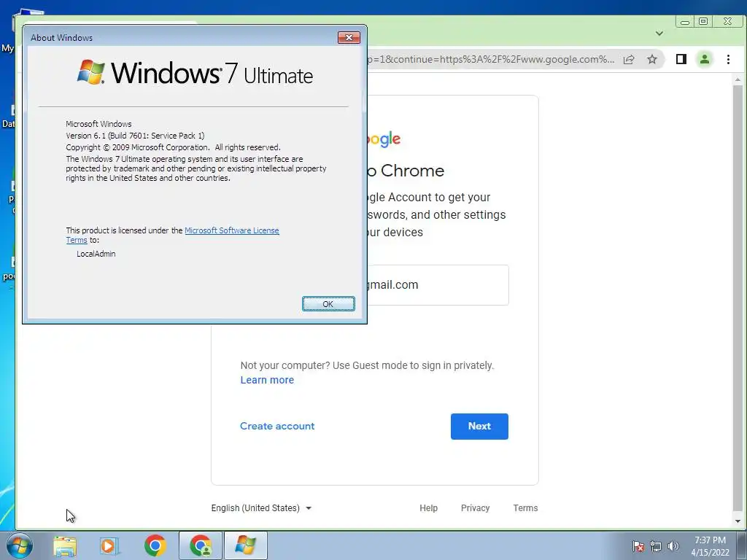Viewport: 747px width, 560px height.
Task: Click the Next button on Google sign-in
Action: coord(479,426)
